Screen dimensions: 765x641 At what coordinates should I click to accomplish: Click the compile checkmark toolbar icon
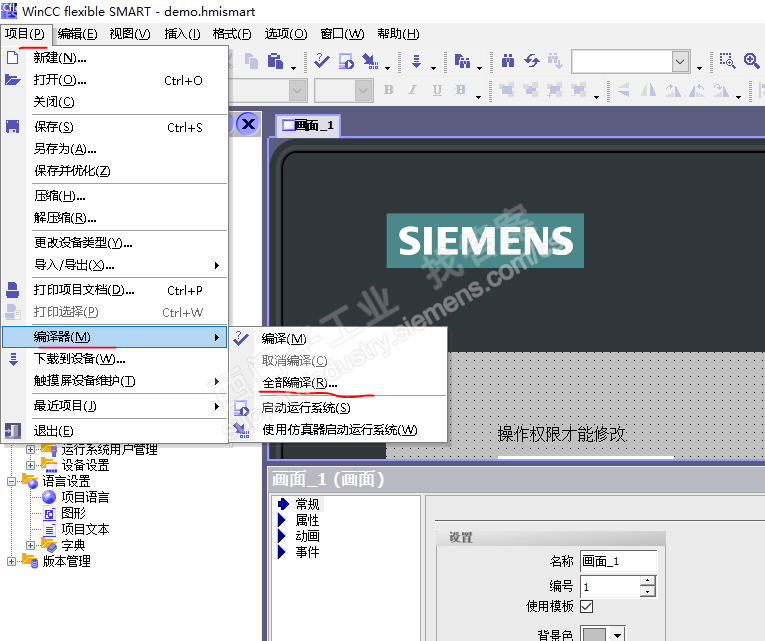[x=322, y=60]
